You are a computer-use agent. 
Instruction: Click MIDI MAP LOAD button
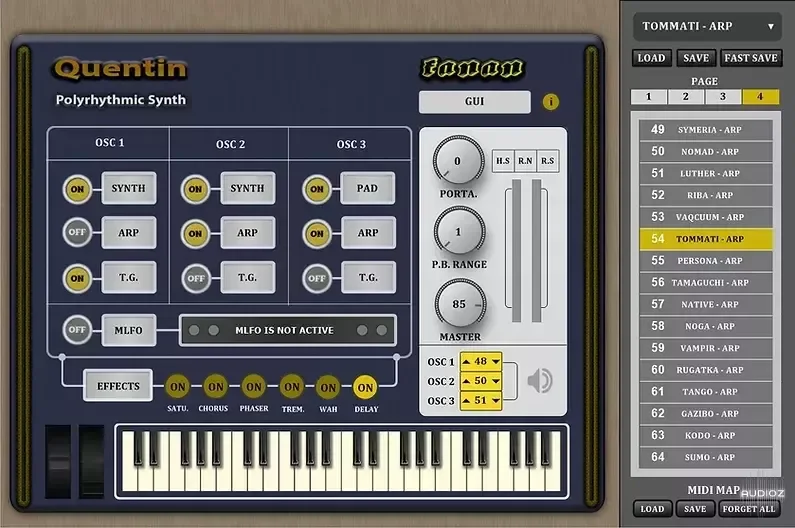pyautogui.click(x=652, y=509)
